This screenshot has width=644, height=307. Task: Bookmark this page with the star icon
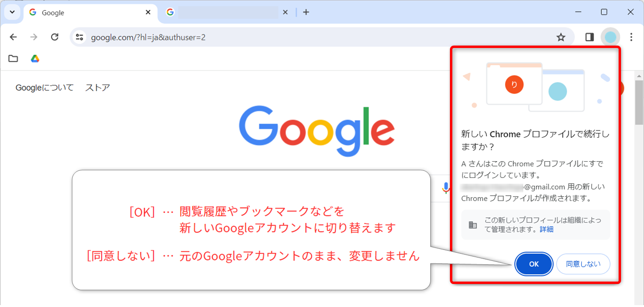coord(561,37)
